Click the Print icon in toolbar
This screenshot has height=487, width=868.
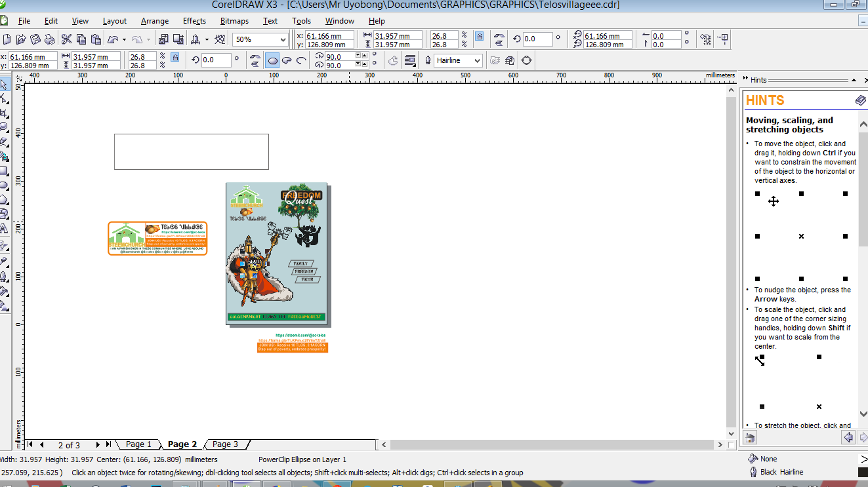click(x=51, y=39)
